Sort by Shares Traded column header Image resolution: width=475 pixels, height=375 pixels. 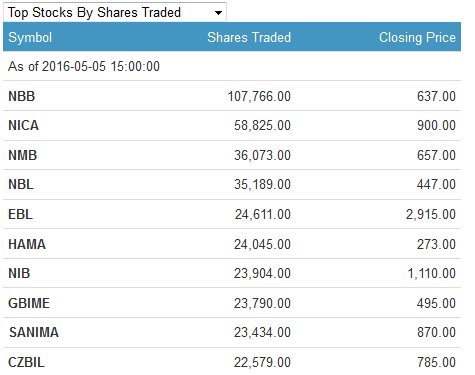click(x=249, y=37)
